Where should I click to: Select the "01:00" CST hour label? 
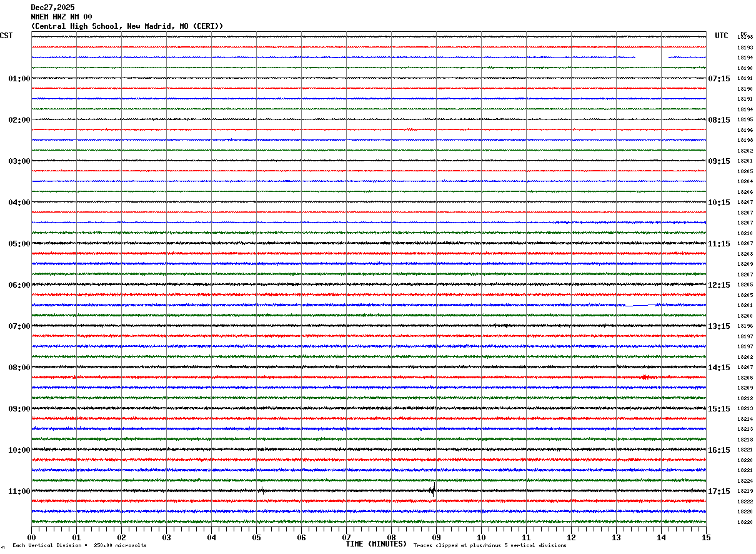[19, 79]
